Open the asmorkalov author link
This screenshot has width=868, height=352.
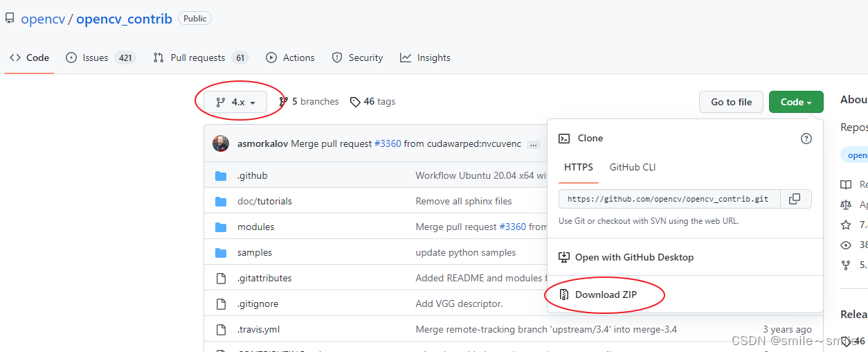(262, 144)
